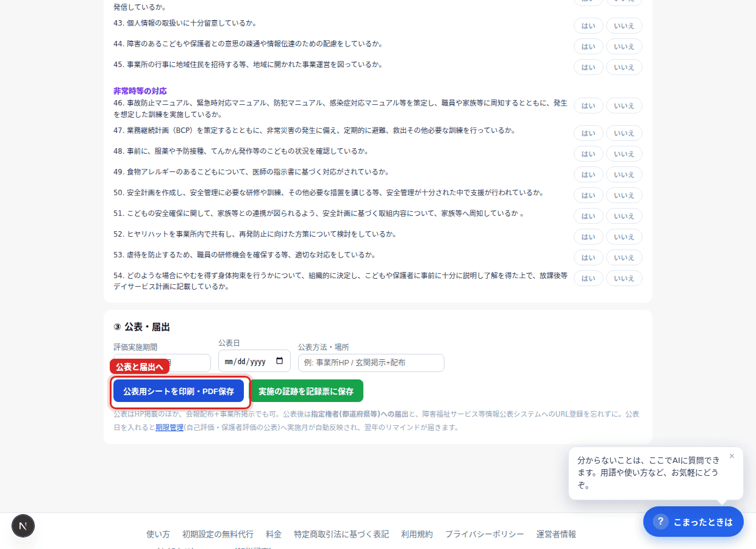Close the AI help tooltip
This screenshot has width=756, height=549.
point(732,456)
